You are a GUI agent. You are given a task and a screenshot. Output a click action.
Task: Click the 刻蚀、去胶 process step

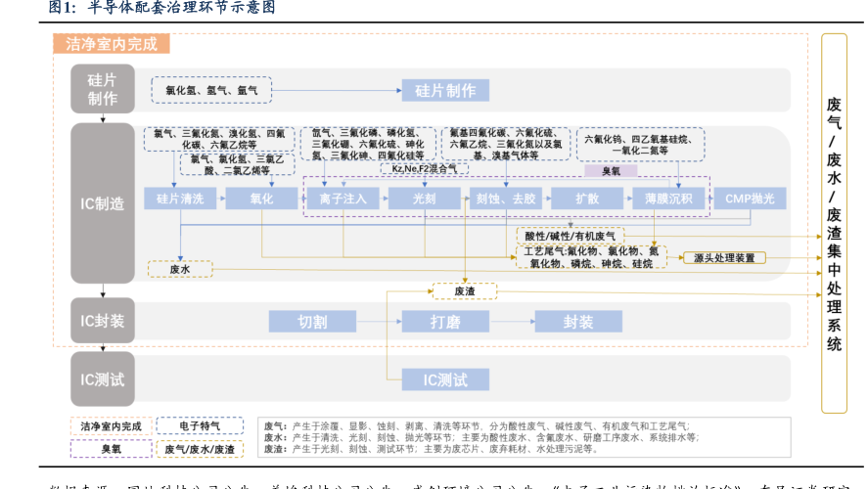click(x=506, y=199)
